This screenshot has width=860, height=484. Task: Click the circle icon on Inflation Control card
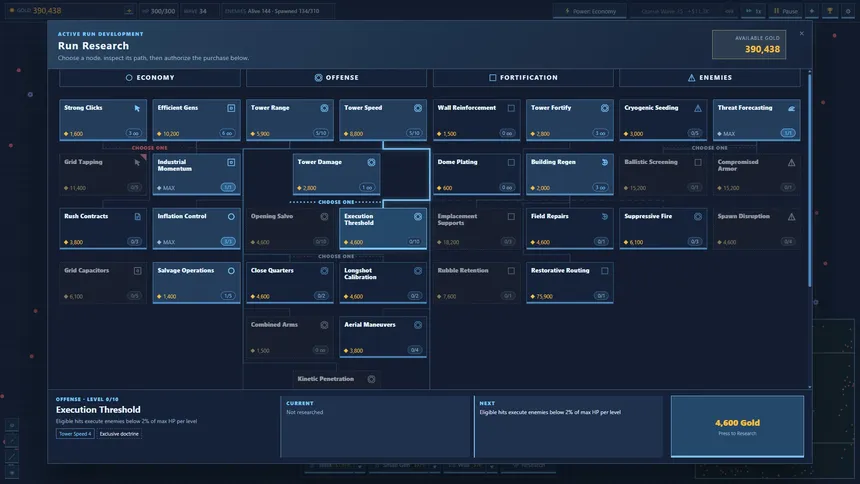coord(231,217)
